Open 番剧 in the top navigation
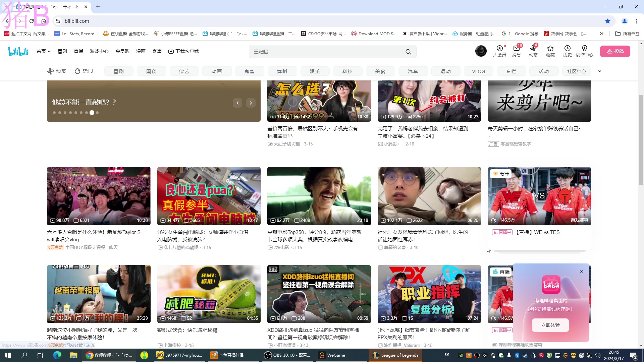The width and height of the screenshot is (644, 362). (62, 51)
